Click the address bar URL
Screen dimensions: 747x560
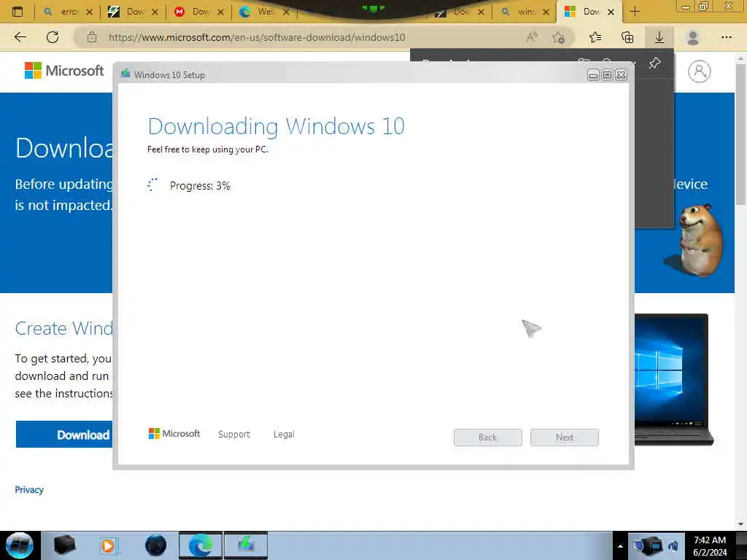(256, 37)
